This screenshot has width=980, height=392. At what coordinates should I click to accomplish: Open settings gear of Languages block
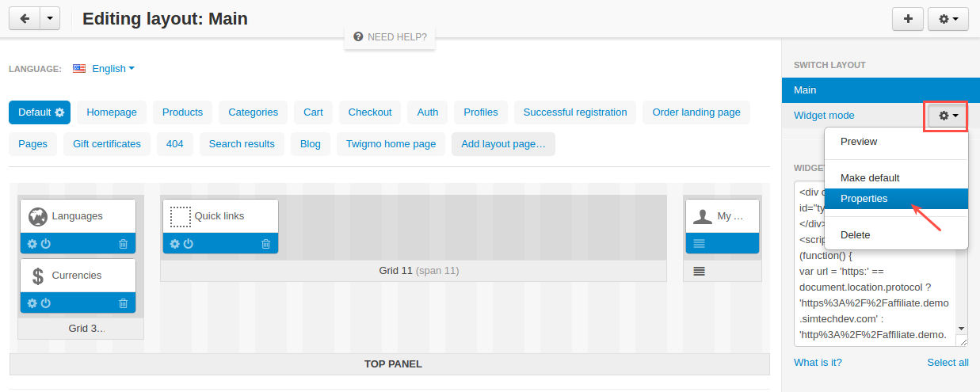[x=32, y=244]
